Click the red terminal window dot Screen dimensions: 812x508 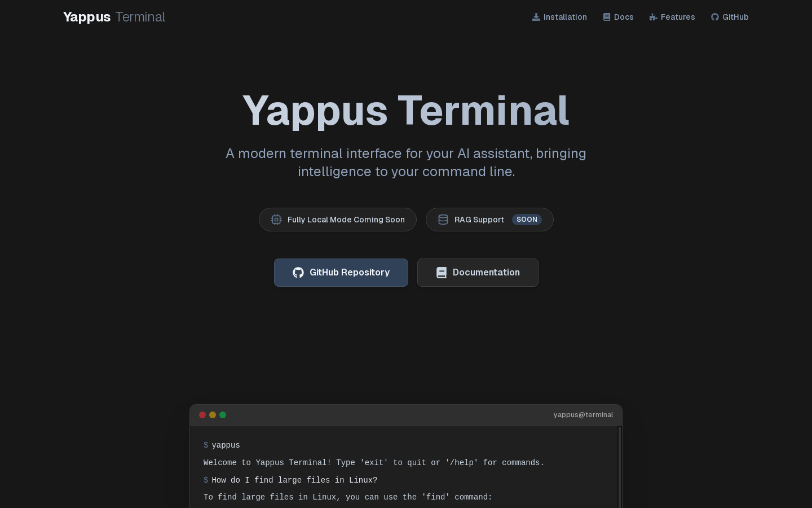tap(202, 415)
